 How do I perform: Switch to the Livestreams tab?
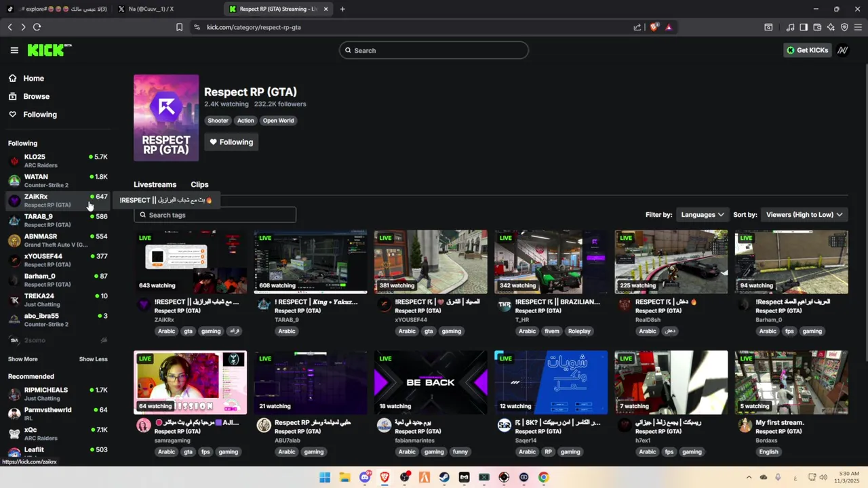(x=155, y=184)
